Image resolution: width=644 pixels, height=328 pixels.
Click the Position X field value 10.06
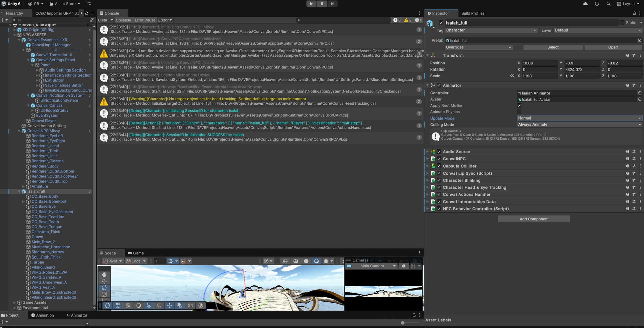539,63
